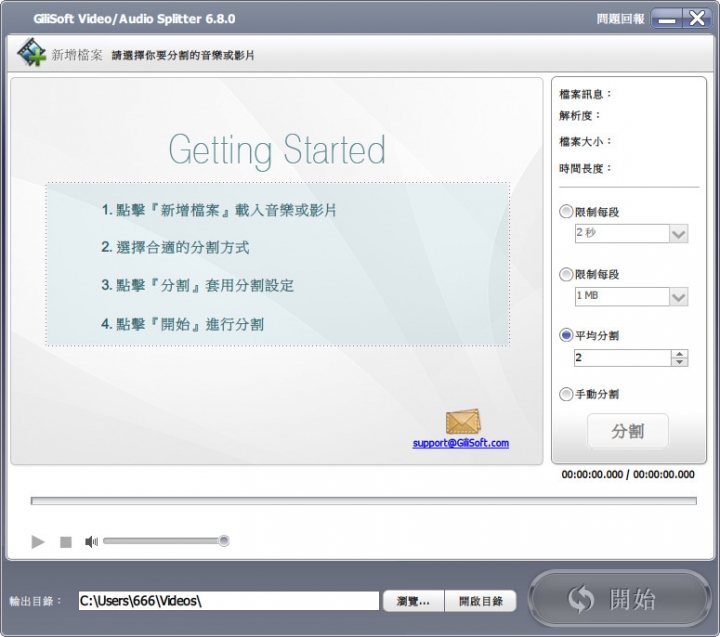The width and height of the screenshot is (720, 637).
Task: Click the 開始 start button
Action: [619, 598]
